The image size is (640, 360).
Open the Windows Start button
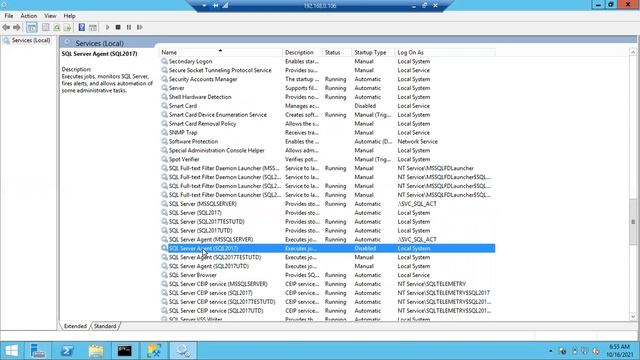point(12,351)
